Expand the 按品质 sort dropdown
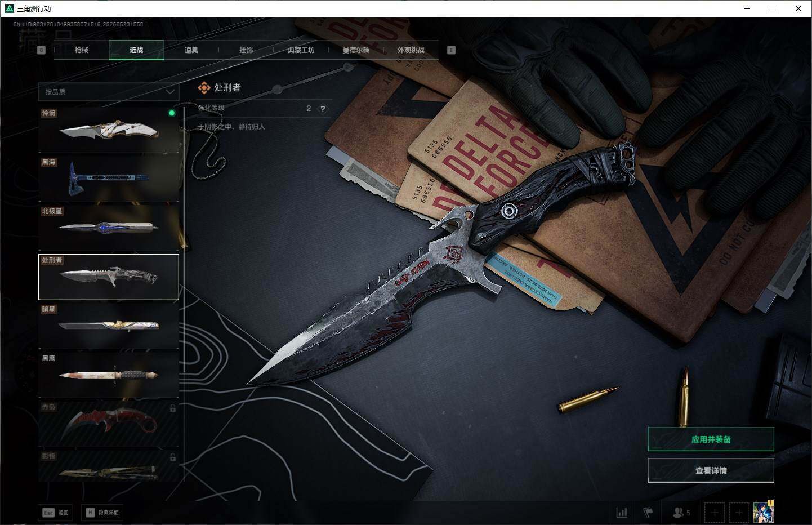812x525 pixels. point(108,91)
